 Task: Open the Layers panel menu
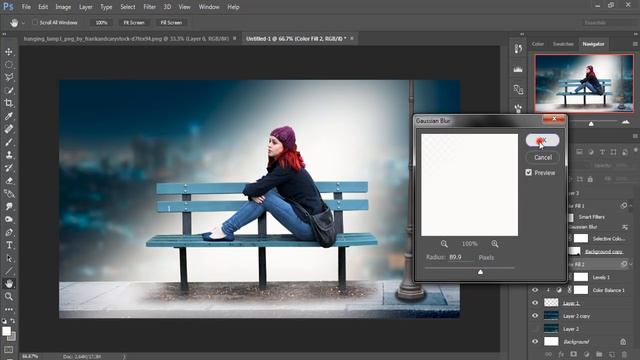635,136
